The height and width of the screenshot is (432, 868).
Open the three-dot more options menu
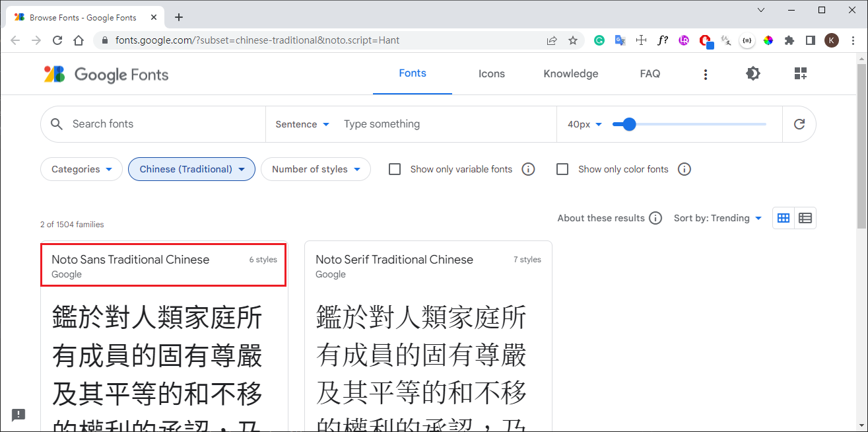coord(706,75)
